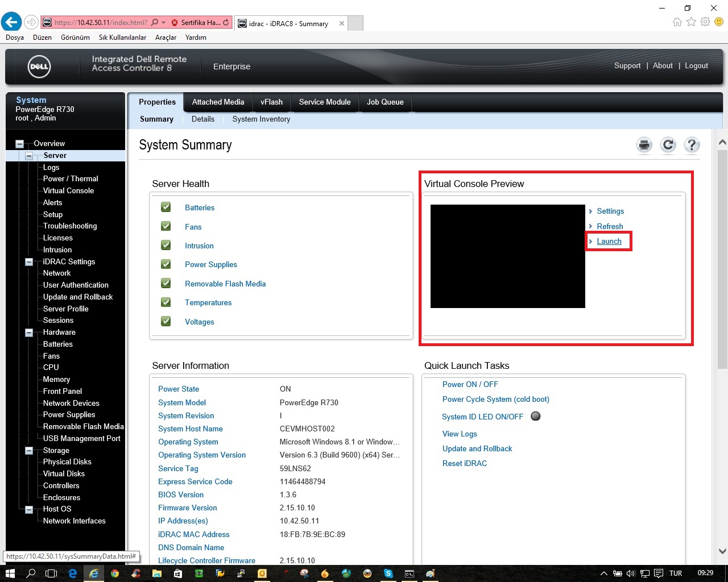Click Reset iDRAC quick launch link
The width and height of the screenshot is (728, 582).
(465, 464)
